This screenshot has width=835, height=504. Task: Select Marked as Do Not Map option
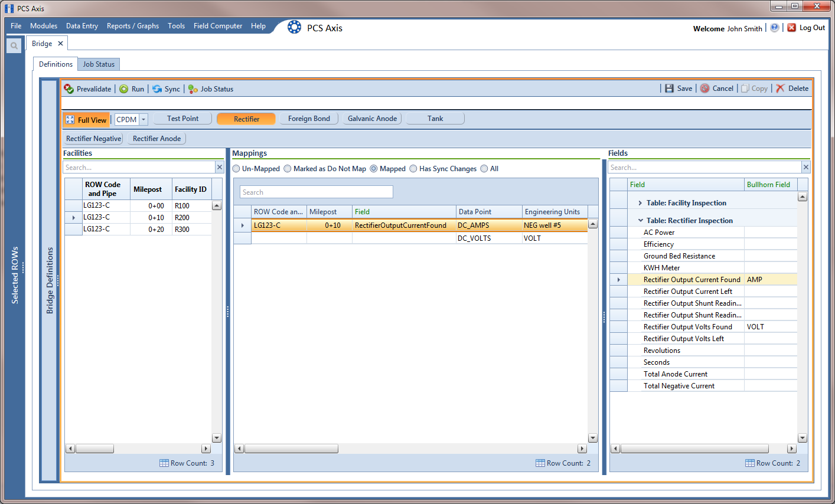pyautogui.click(x=288, y=169)
